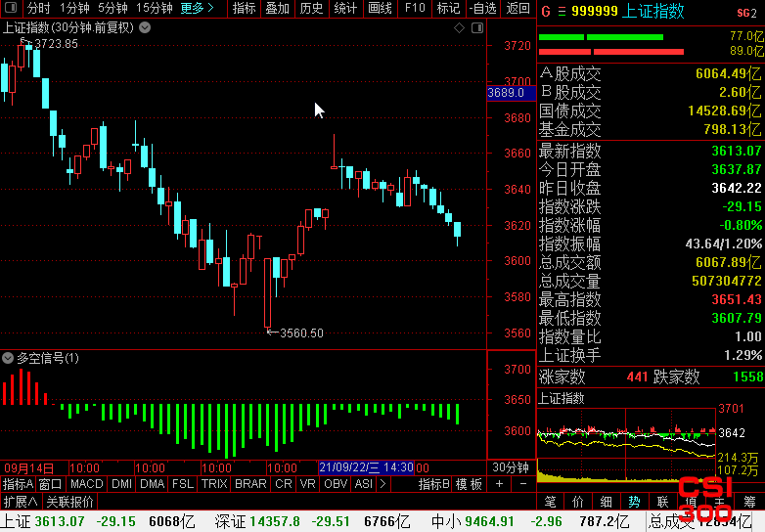Screen dimensions: 765x532
Task: Remove from watchlist via -自选
Action: (482, 8)
